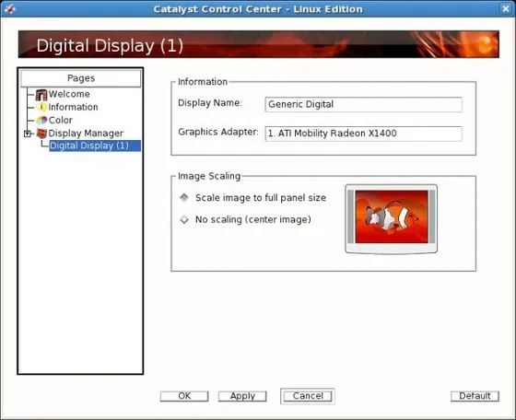The image size is (516, 420).
Task: Open the Color page in tree
Action: (61, 121)
